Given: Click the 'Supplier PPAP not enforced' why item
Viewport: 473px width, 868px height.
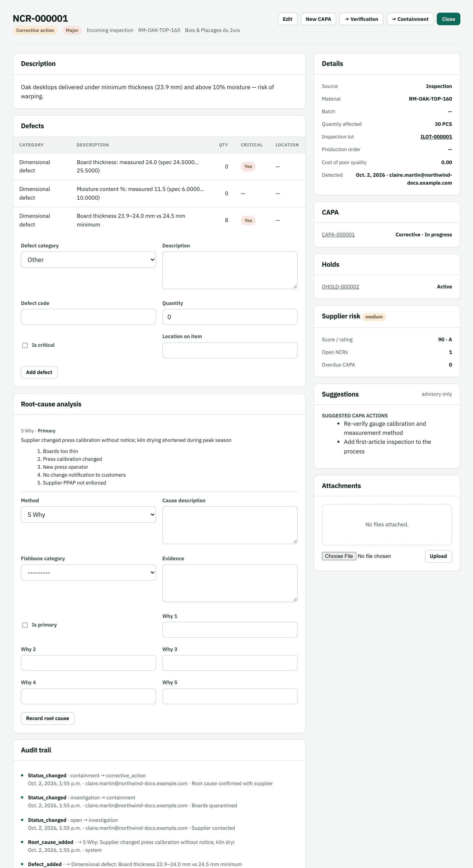Looking at the screenshot, I should pos(74,483).
